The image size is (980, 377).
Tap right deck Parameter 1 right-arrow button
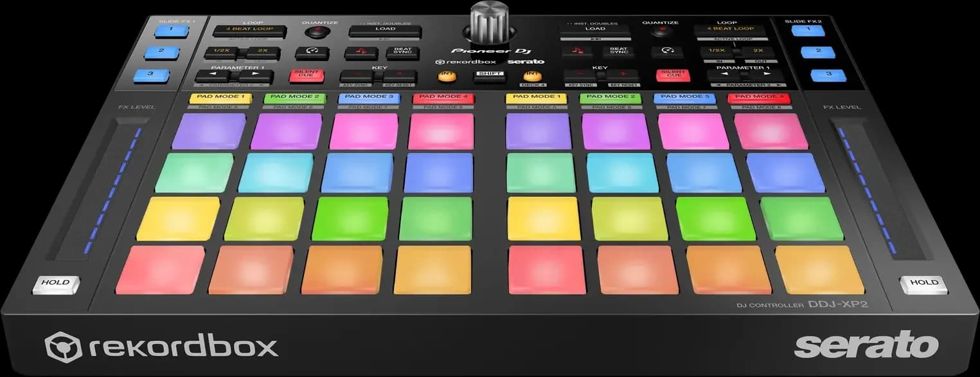[766, 75]
